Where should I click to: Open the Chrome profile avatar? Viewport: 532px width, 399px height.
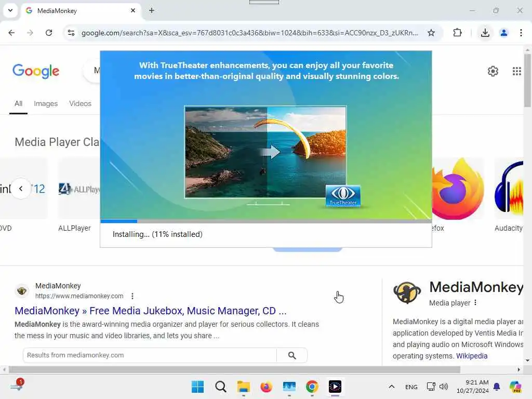(504, 33)
